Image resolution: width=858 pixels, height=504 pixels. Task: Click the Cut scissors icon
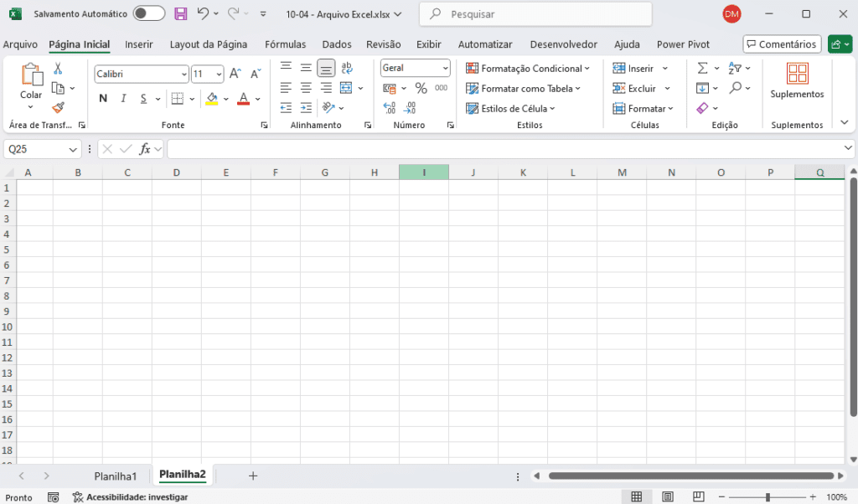(x=58, y=69)
